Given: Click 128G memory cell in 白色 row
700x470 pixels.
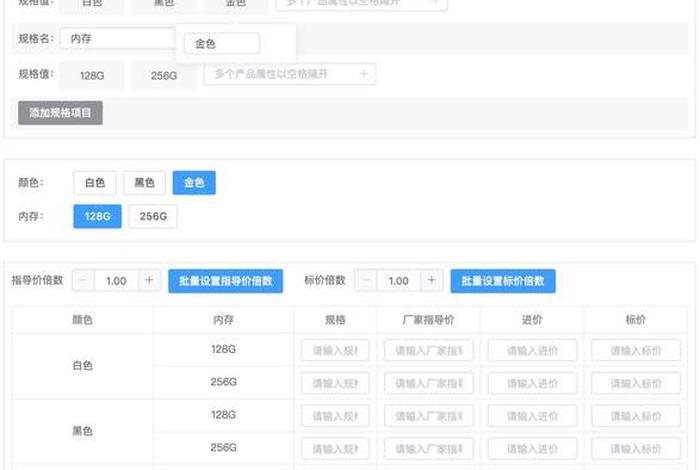Looking at the screenshot, I should click(x=223, y=349).
